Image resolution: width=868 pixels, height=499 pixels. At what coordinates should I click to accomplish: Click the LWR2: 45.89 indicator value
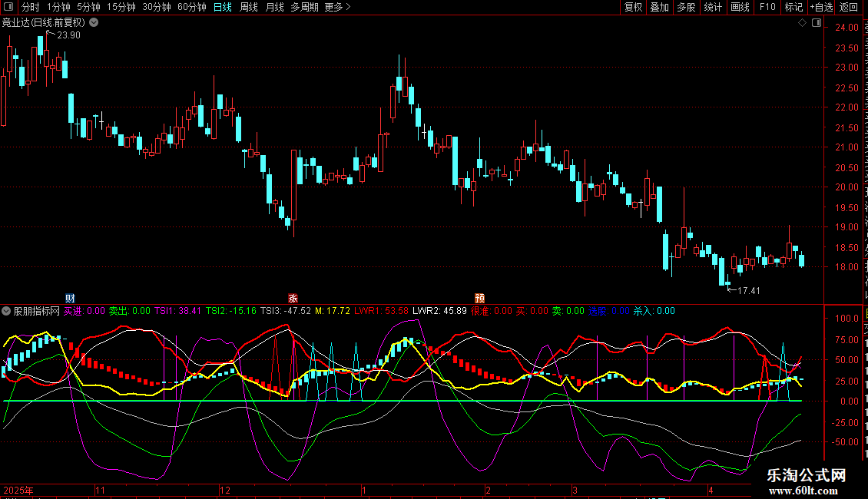[440, 311]
